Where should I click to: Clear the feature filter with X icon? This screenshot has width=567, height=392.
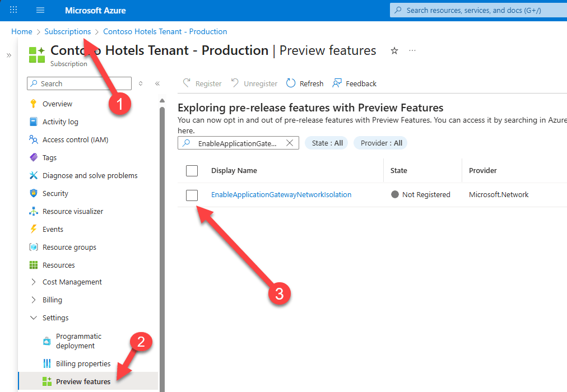[x=290, y=143]
